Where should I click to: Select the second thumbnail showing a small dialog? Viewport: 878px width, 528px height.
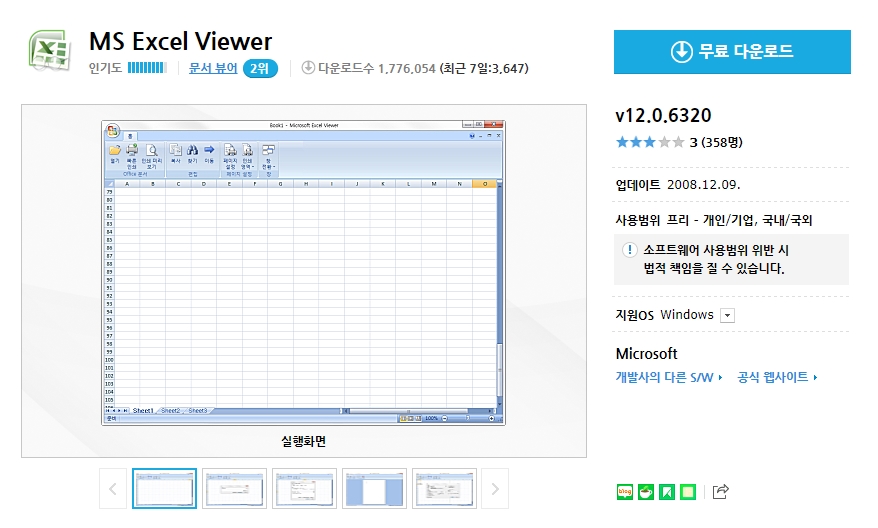pyautogui.click(x=234, y=489)
